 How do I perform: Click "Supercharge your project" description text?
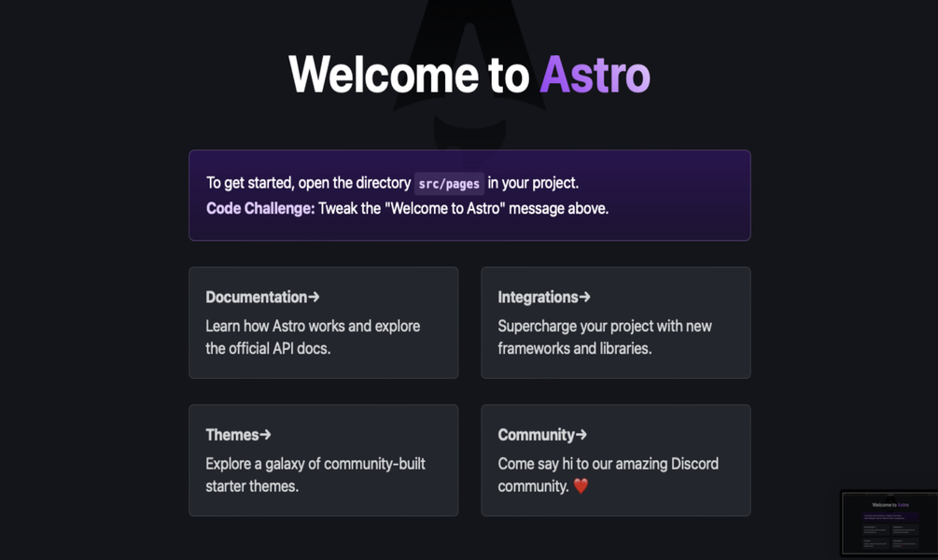click(x=604, y=327)
